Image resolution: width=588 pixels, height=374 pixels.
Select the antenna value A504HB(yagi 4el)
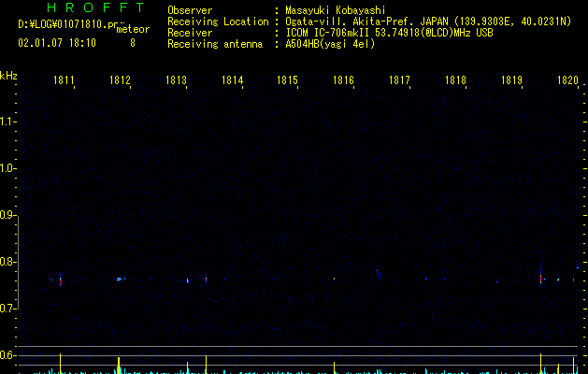tap(330, 44)
